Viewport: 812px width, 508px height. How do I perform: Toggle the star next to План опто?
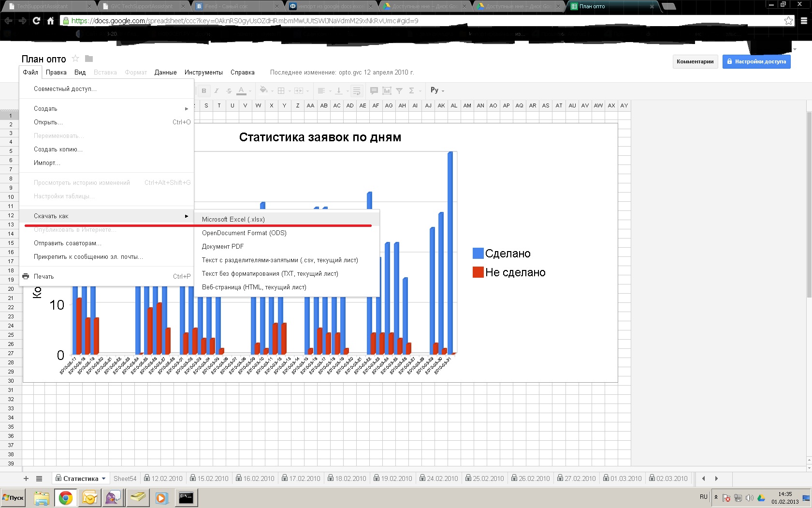click(75, 59)
